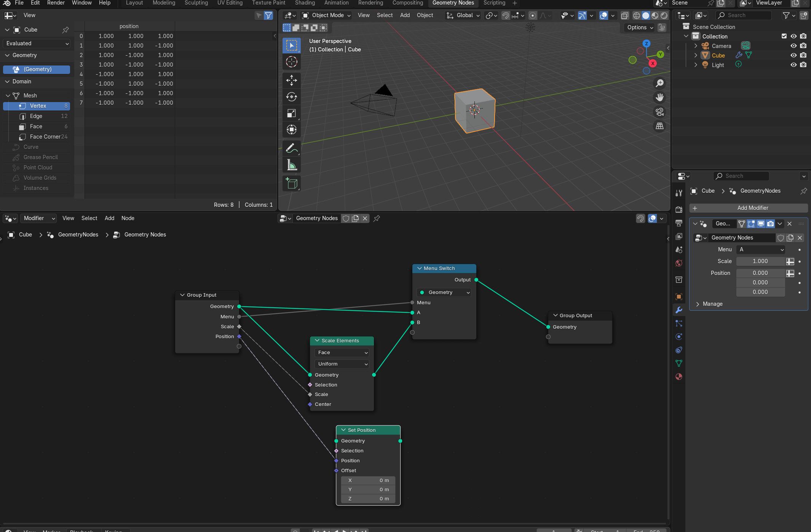Open the Face domain dropdown in Scale Elements
The width and height of the screenshot is (811, 532).
[x=342, y=353]
